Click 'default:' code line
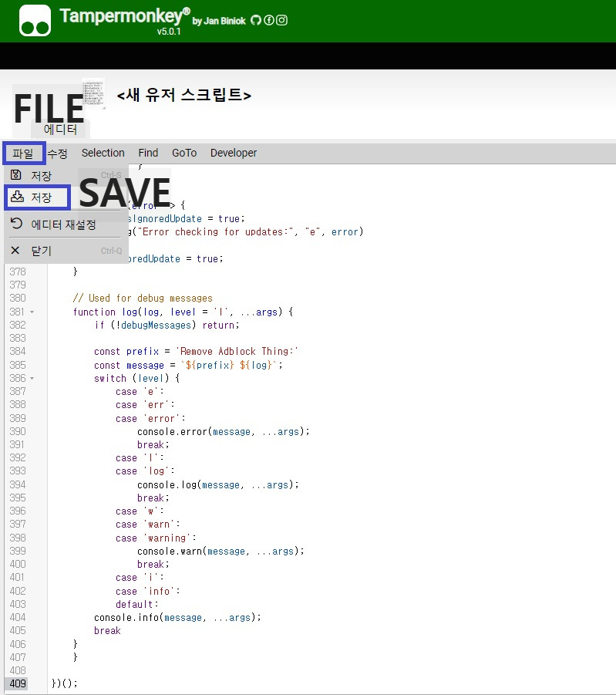Viewport: 616px width, 695px height. pos(137,605)
